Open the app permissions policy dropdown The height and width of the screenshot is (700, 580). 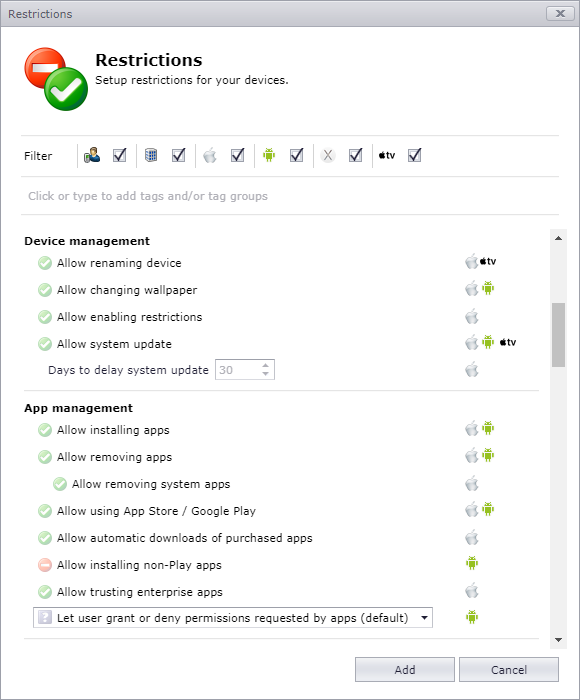click(x=233, y=618)
